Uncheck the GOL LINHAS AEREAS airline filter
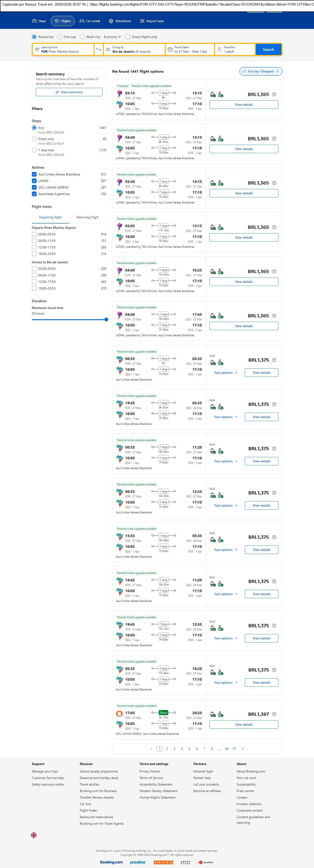 pyautogui.click(x=34, y=187)
